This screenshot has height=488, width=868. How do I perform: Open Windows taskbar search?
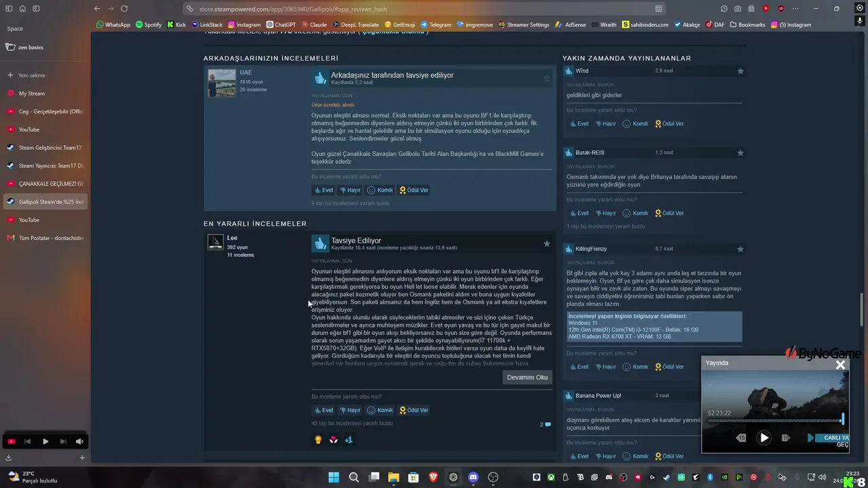[x=354, y=477]
